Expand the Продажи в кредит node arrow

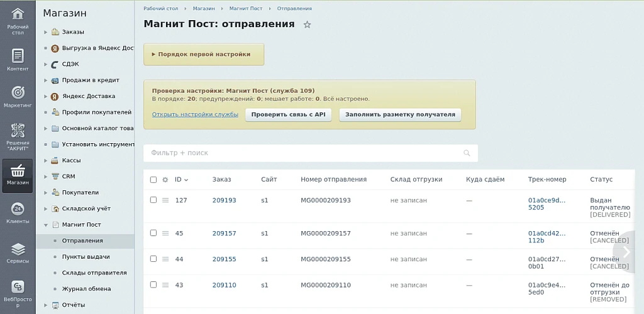(45, 80)
